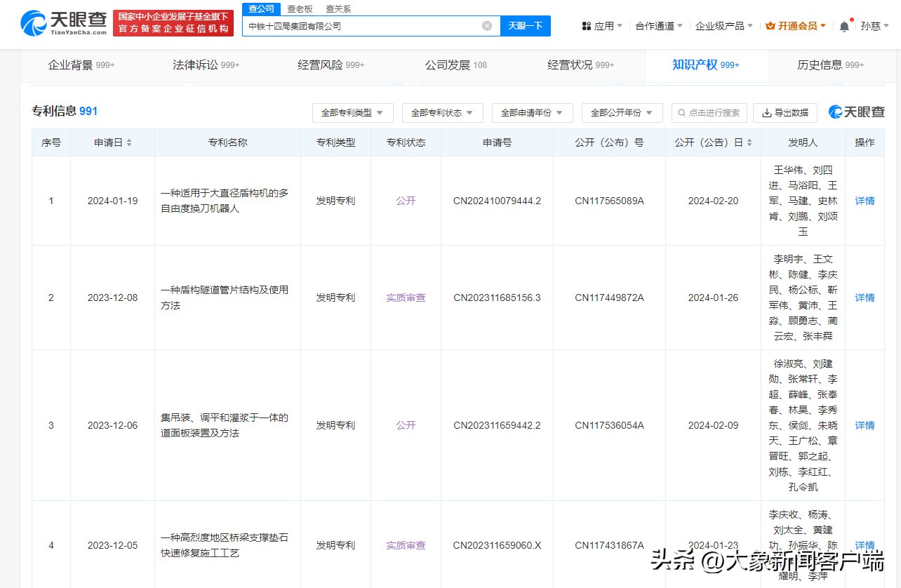Click patent name 一种盾构隧道管片结构及使用方法
The image size is (901, 588).
225,298
